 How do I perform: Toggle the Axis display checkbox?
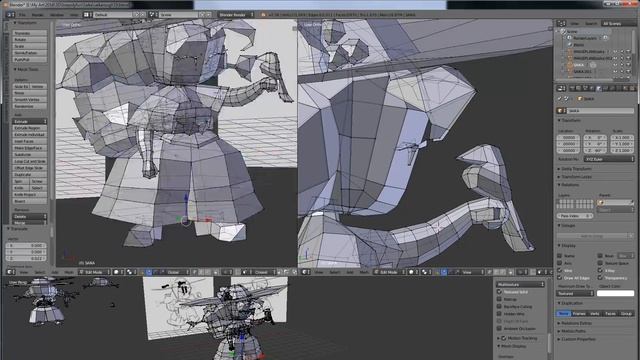tap(560, 263)
